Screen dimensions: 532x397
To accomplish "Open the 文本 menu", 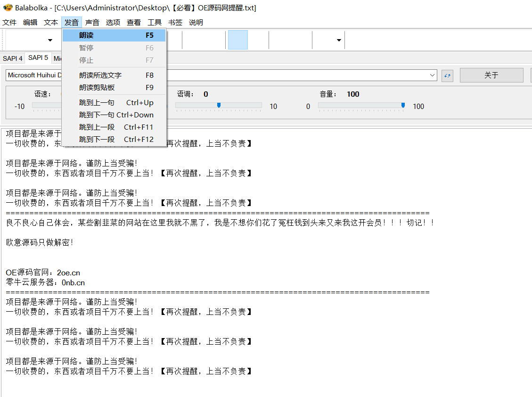I will point(51,23).
